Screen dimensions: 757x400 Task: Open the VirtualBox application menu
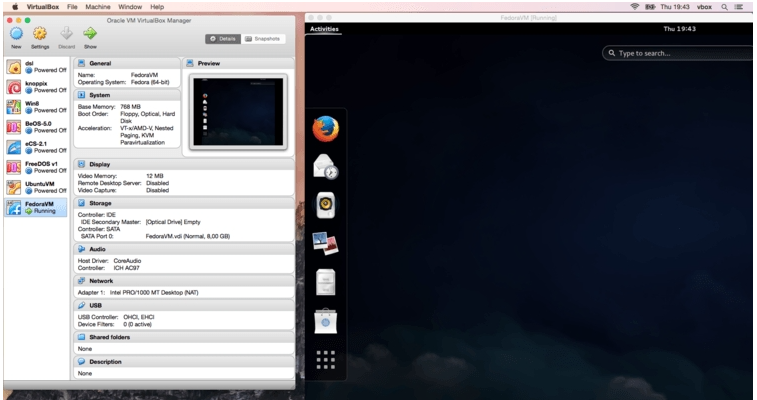(42, 7)
